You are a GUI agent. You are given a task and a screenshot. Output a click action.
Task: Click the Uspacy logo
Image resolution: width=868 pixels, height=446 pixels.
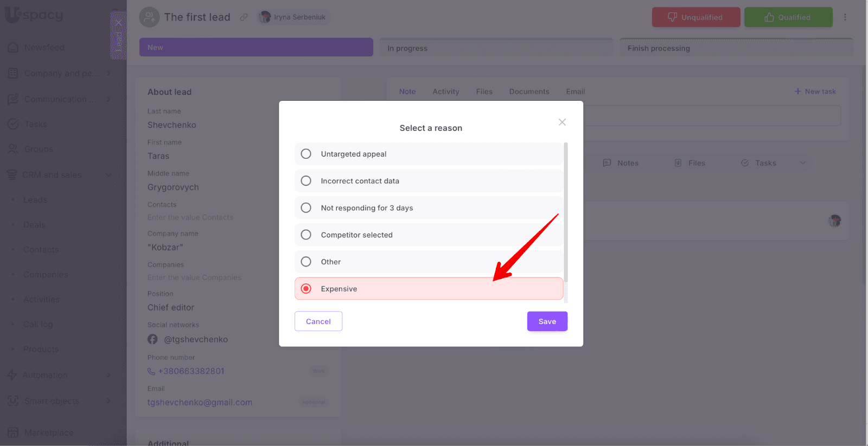[x=34, y=15]
